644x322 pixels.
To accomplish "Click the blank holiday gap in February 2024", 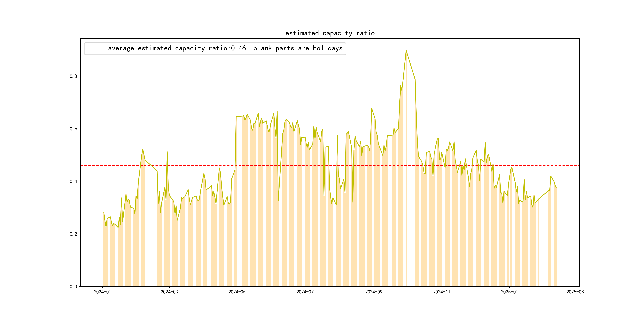I will click(151, 225).
